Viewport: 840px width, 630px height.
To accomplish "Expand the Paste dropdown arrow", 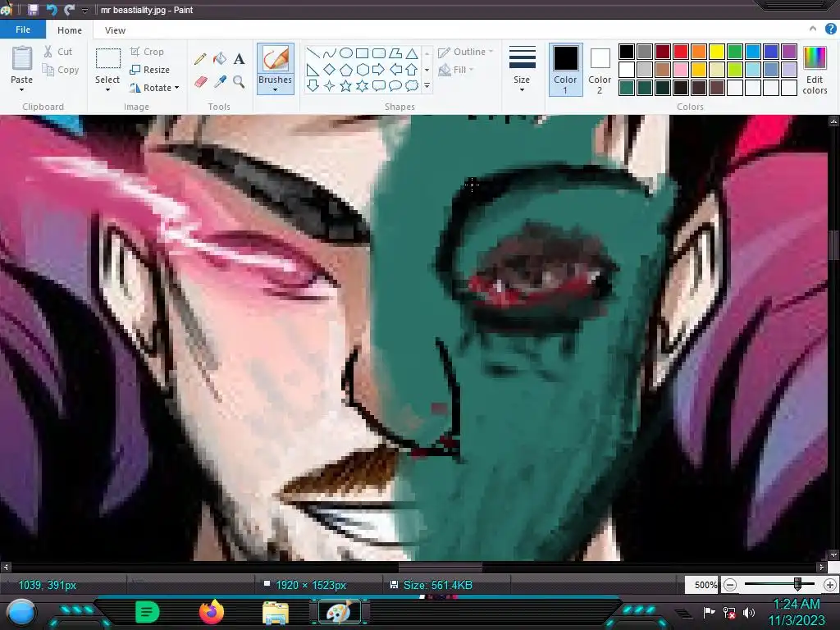I will click(22, 90).
